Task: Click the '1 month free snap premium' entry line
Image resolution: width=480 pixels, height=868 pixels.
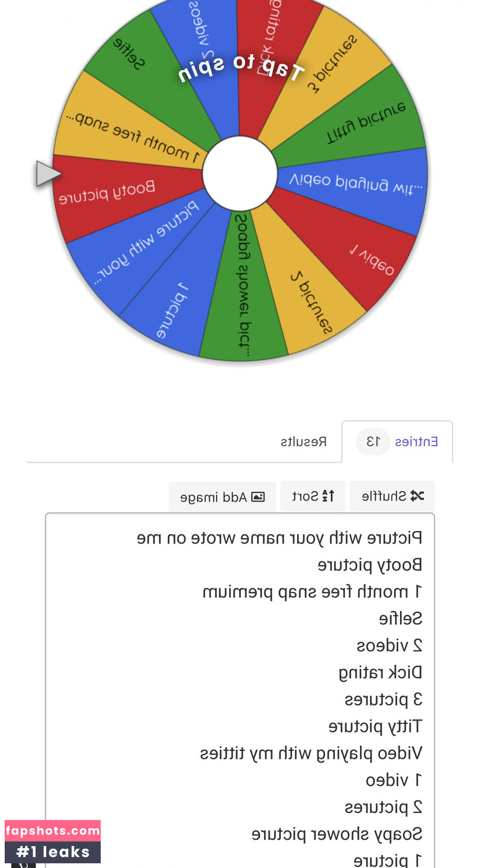Action: (312, 591)
